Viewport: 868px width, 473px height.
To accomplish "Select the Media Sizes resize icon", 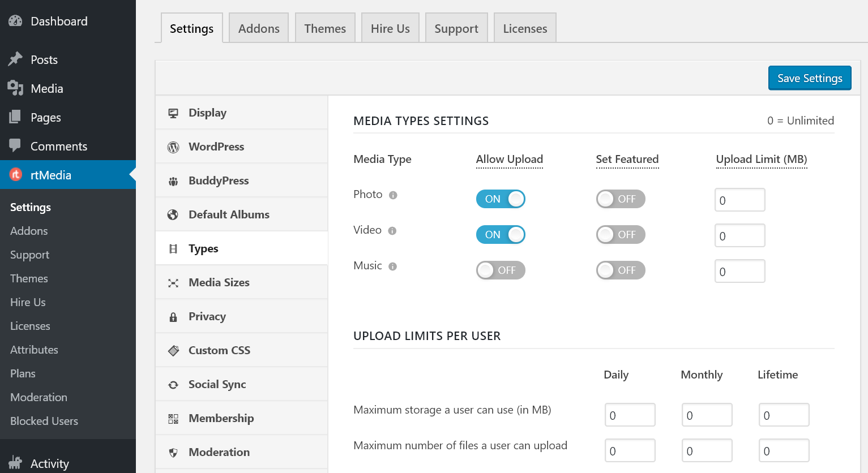I will point(173,282).
